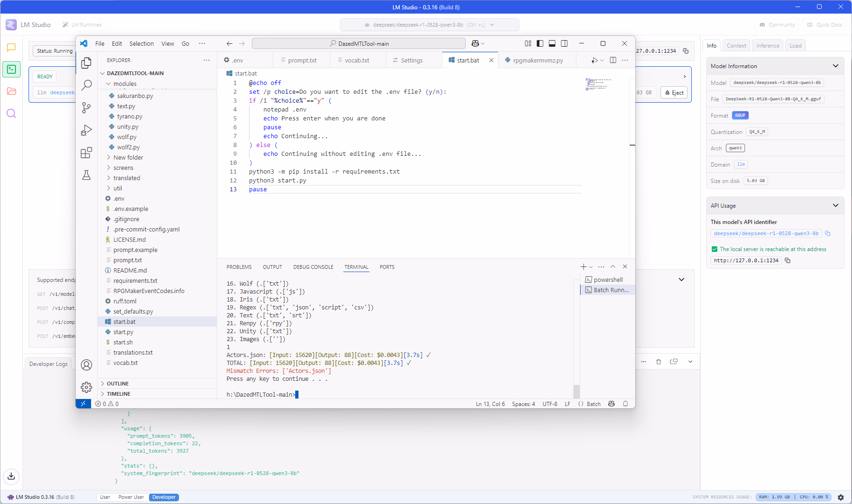
Task: Clear developer logs with trash icon
Action: tap(659, 362)
